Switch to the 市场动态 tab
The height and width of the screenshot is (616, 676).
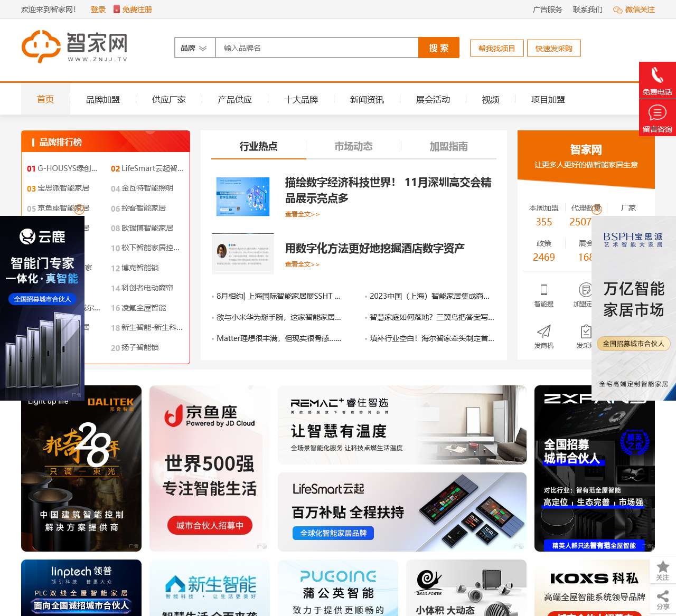point(353,147)
